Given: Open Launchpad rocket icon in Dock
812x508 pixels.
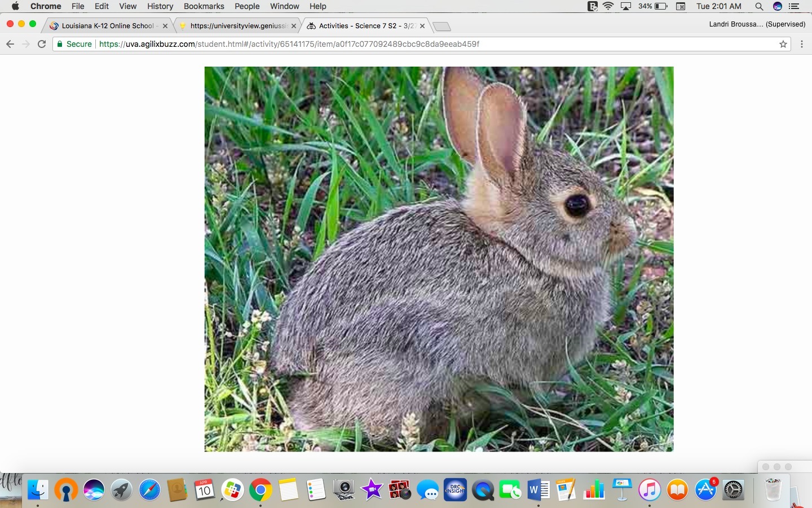Looking at the screenshot, I should click(121, 490).
